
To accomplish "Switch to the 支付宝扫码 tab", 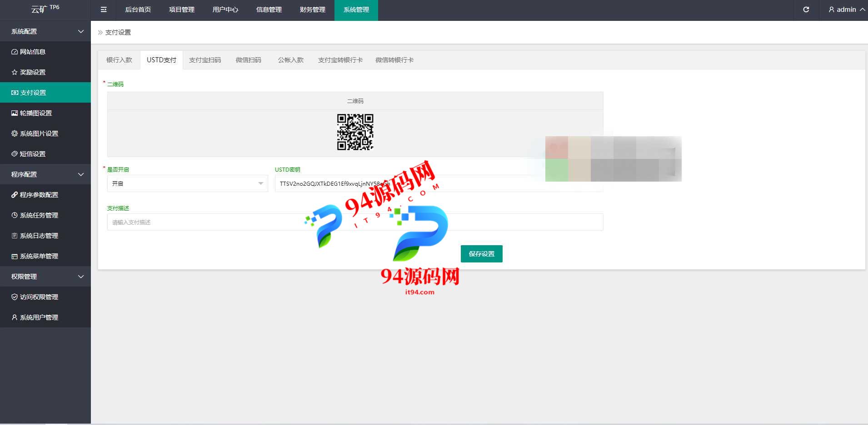I will tap(205, 60).
